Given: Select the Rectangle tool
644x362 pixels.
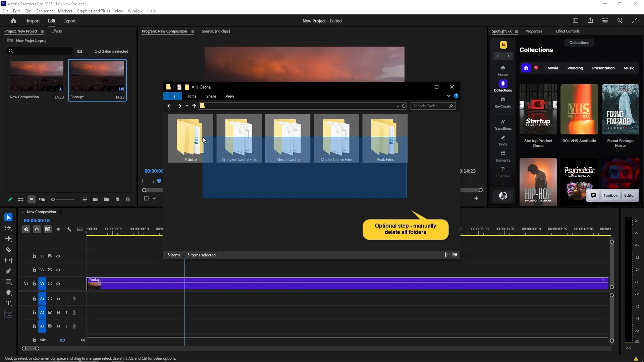Looking at the screenshot, I should point(8,282).
